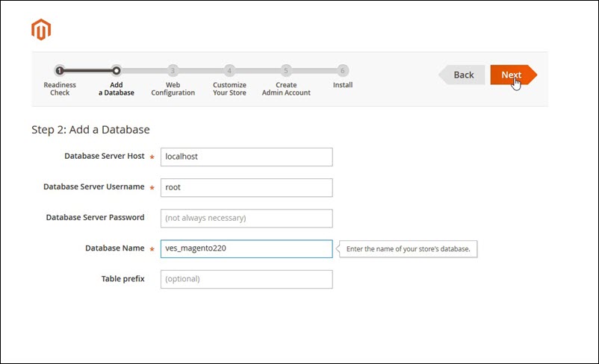Focus the Database Name input field
The image size is (599, 364).
click(x=246, y=248)
